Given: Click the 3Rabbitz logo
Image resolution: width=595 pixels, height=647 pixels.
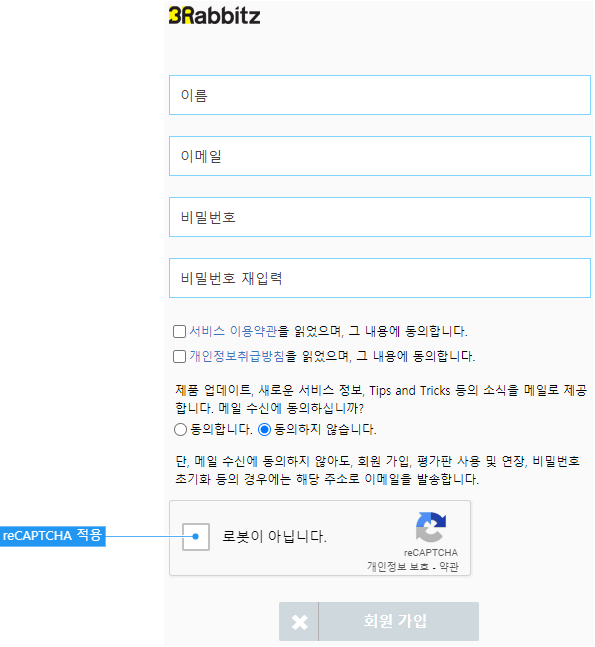Looking at the screenshot, I should [x=215, y=16].
